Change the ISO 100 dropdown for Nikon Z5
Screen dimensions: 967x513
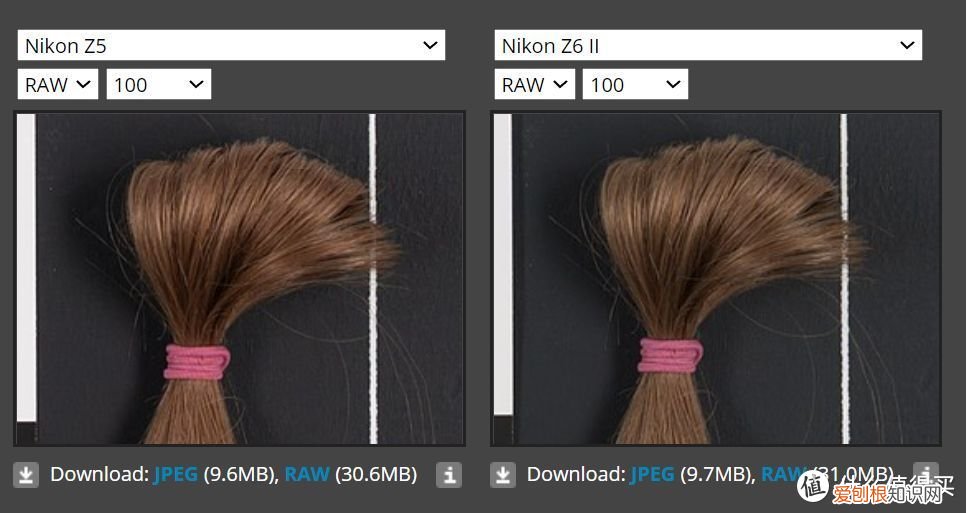[158, 84]
